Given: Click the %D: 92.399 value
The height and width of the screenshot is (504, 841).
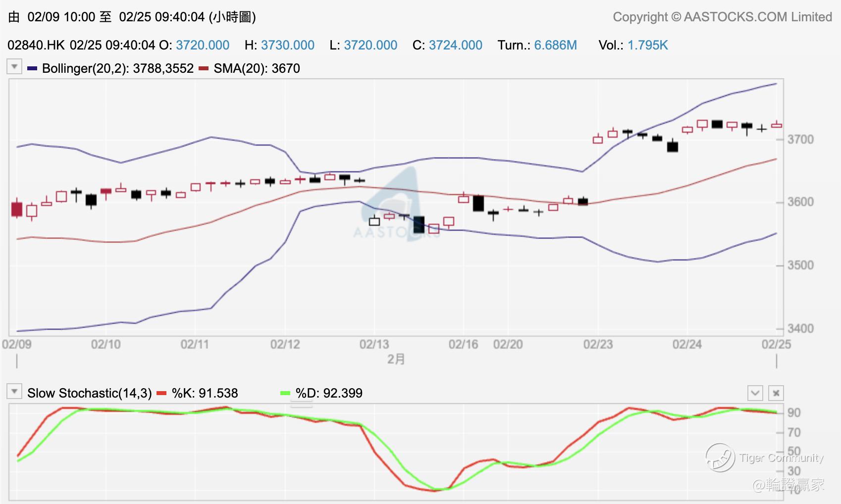Looking at the screenshot, I should pyautogui.click(x=329, y=393).
